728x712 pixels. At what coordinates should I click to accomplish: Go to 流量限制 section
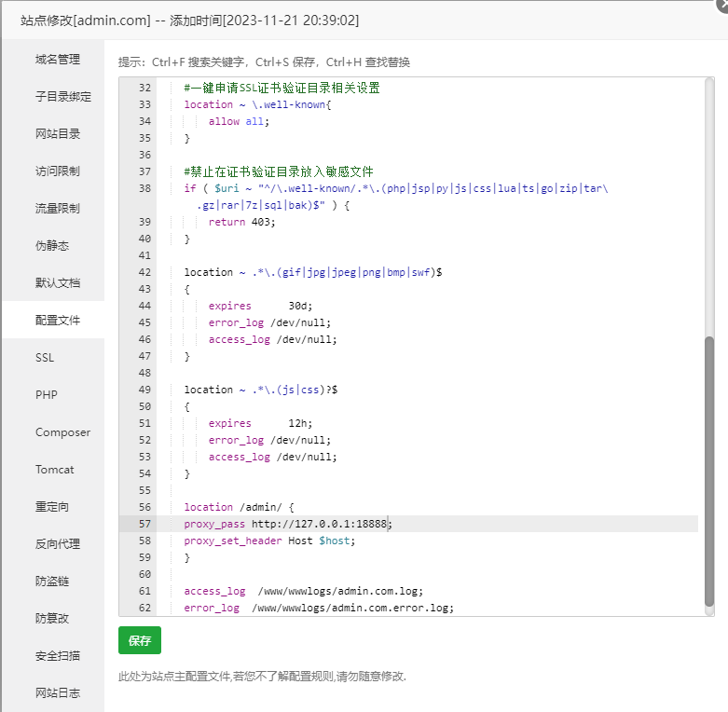(x=58, y=209)
